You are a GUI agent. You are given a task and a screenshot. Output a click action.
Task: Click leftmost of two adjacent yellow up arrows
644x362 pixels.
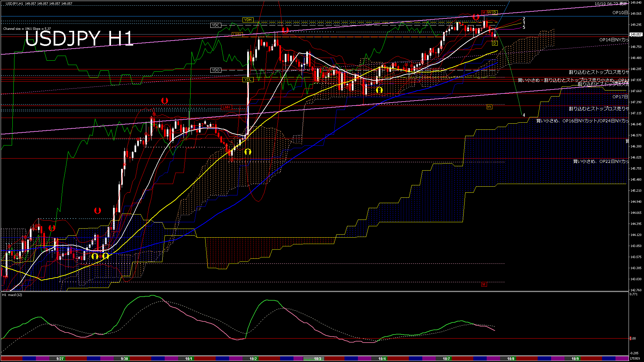pos(95,256)
